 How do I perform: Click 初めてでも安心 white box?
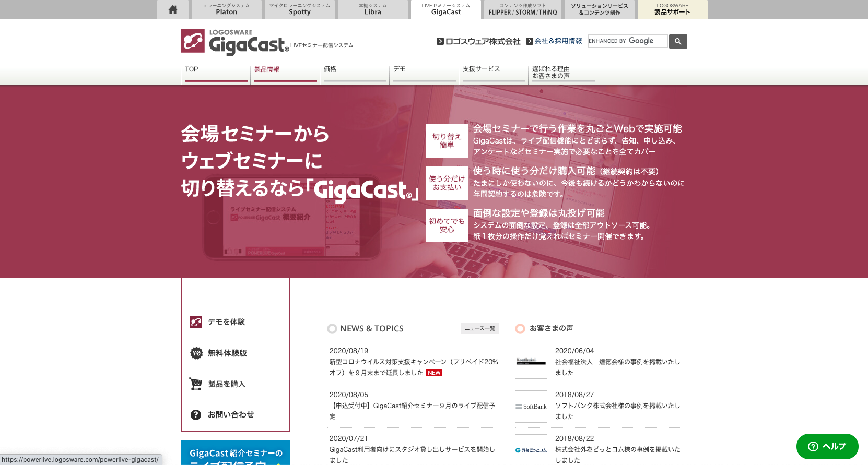click(x=447, y=225)
